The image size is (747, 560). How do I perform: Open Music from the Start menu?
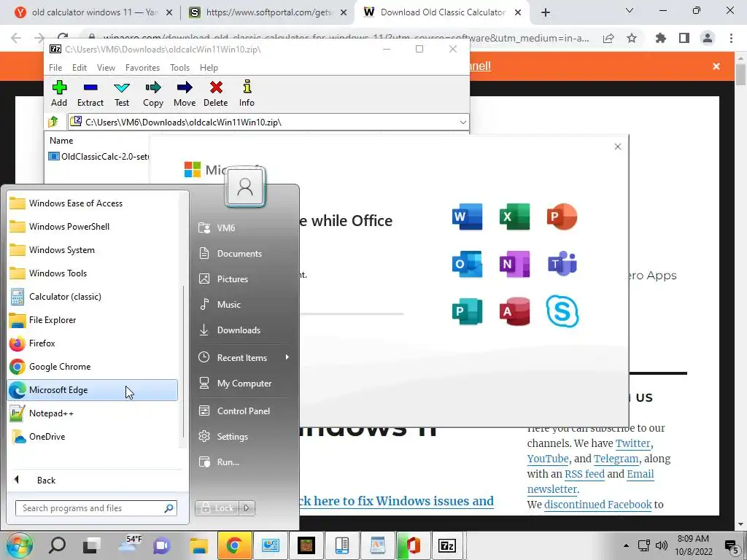click(244, 304)
